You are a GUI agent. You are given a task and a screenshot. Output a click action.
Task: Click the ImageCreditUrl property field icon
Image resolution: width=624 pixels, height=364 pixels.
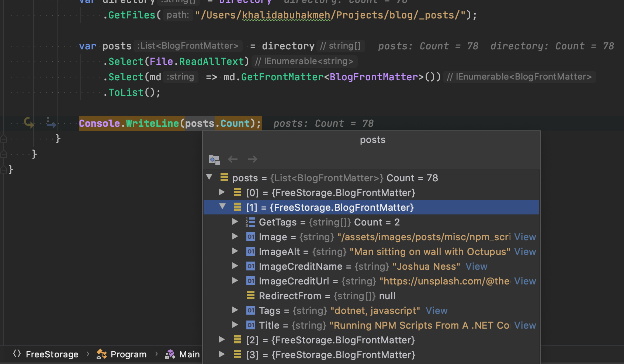[251, 281]
